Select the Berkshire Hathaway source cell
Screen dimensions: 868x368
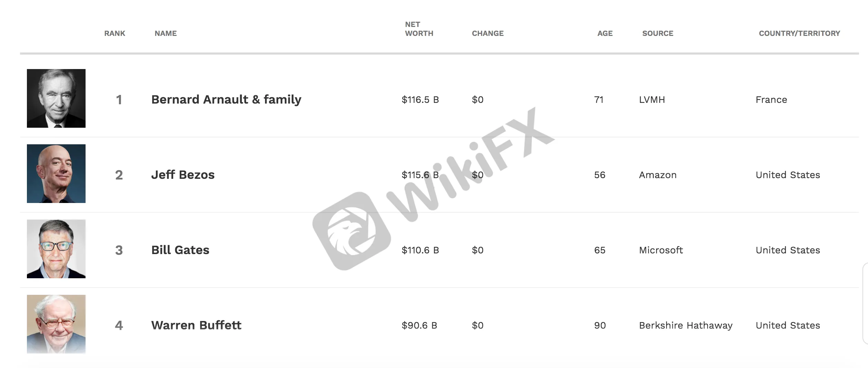coord(685,326)
